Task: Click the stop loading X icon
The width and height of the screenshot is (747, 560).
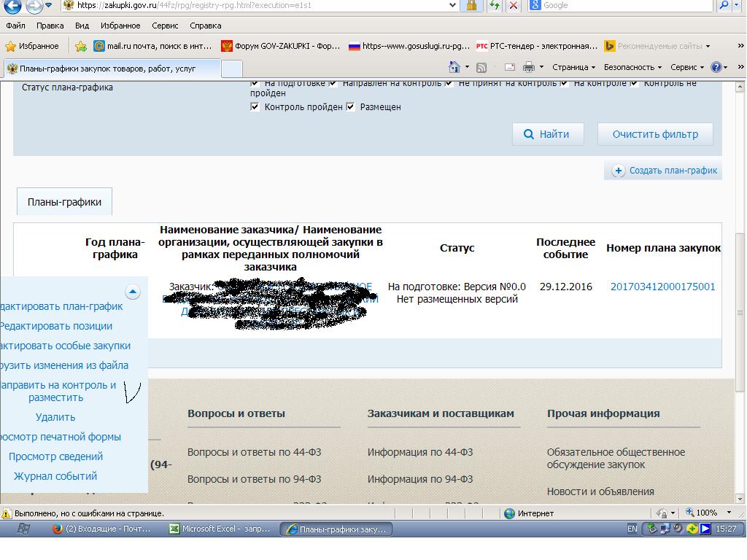Action: [x=514, y=5]
